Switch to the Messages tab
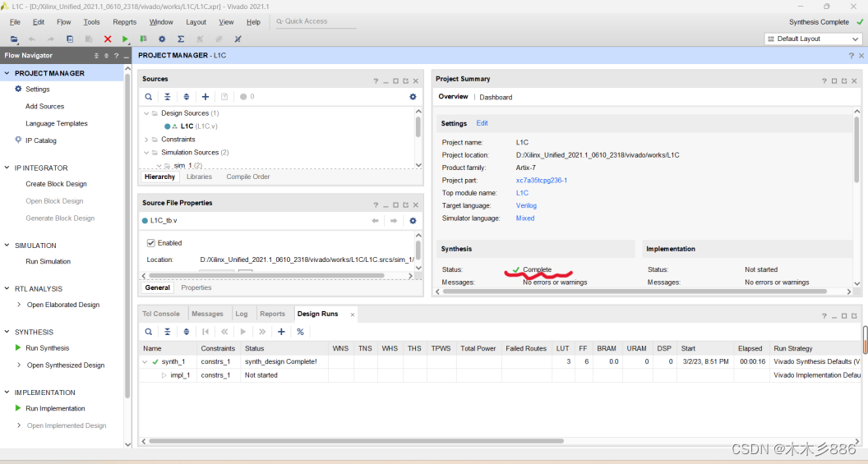Image resolution: width=868 pixels, height=464 pixels. coord(207,314)
